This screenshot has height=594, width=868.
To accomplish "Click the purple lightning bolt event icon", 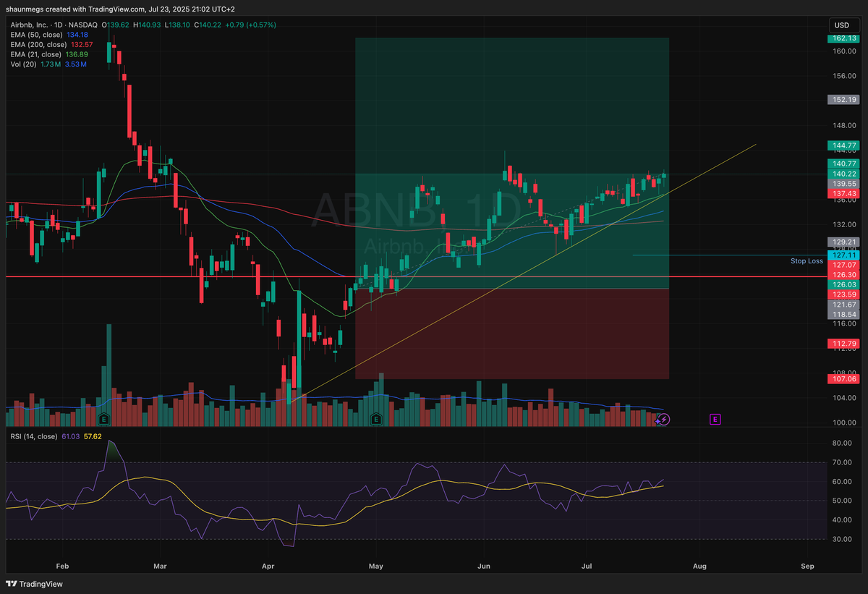I will click(x=664, y=419).
